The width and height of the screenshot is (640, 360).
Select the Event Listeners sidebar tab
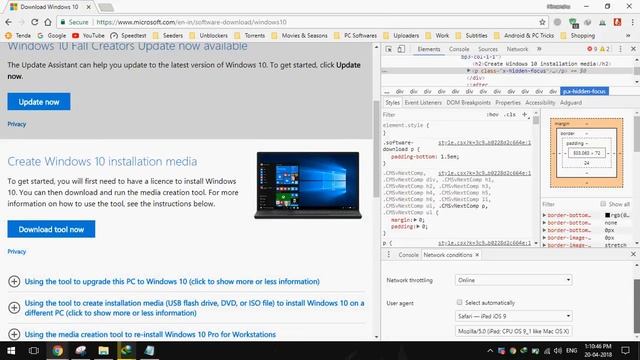point(423,102)
